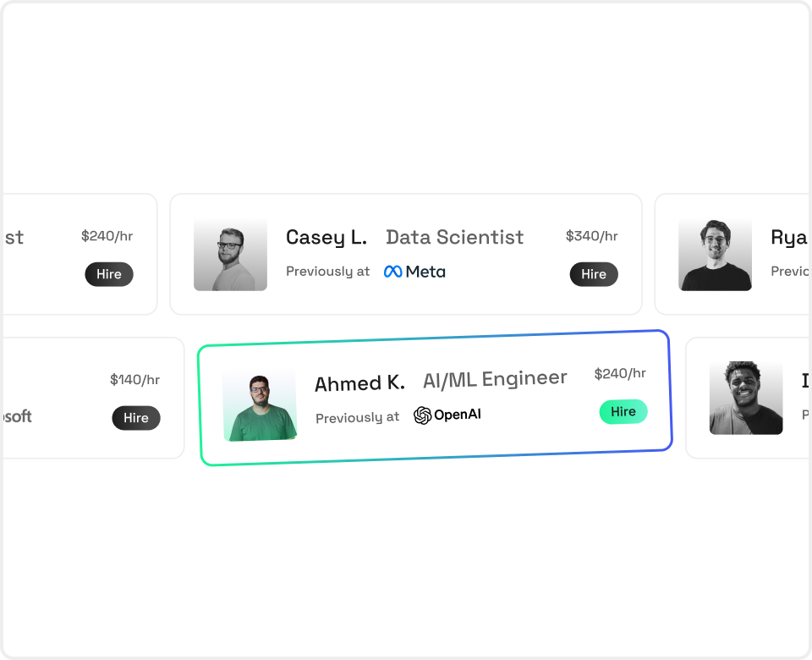Hire Casey L. the Data Scientist
812x660 pixels.
pyautogui.click(x=594, y=274)
